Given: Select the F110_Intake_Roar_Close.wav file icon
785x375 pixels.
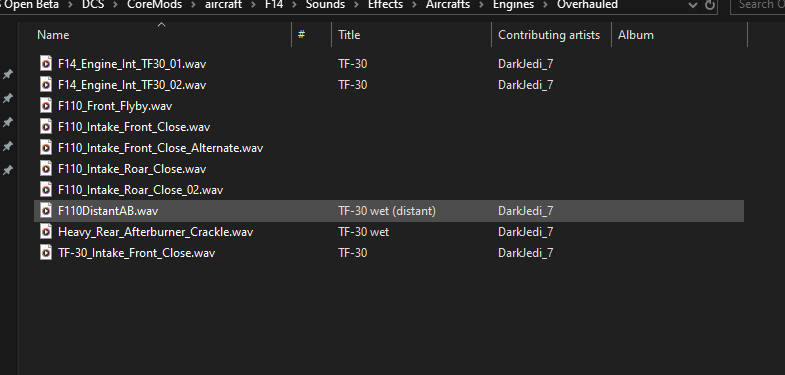Looking at the screenshot, I should 46,169.
